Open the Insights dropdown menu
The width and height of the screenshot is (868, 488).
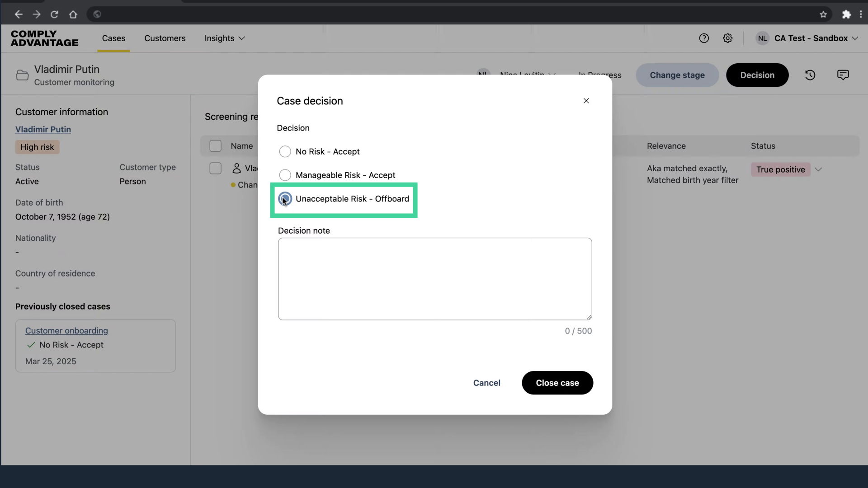(x=225, y=38)
